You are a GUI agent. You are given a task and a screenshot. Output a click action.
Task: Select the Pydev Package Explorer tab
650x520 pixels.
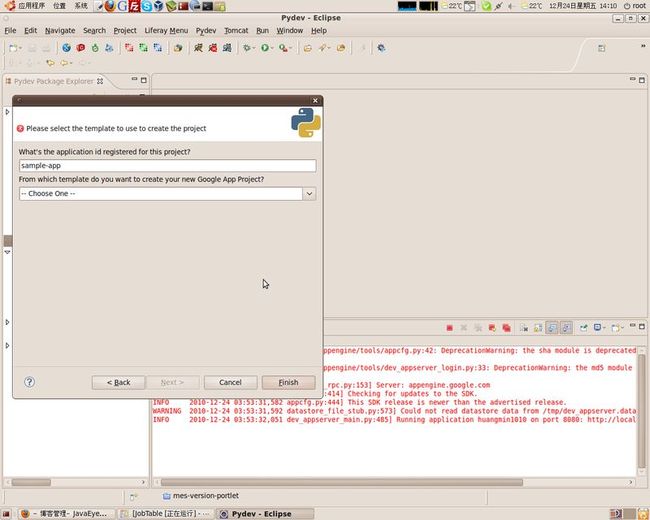[54, 81]
